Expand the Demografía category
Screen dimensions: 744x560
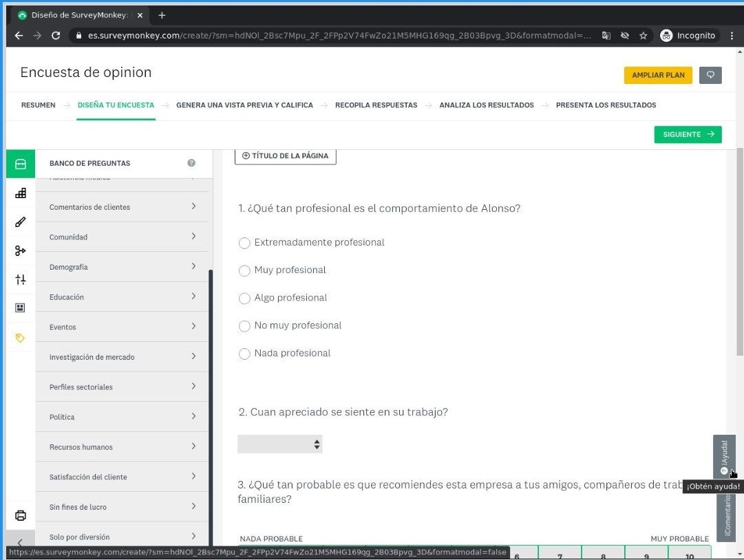click(x=122, y=266)
